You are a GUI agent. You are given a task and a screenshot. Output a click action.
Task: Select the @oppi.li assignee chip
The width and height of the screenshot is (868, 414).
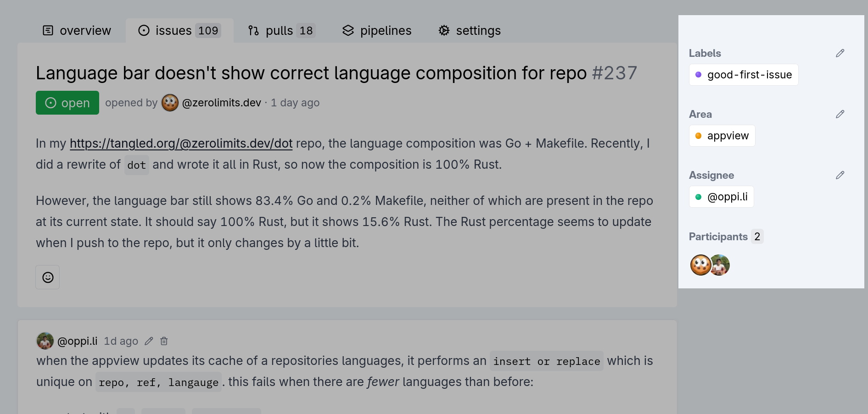click(x=722, y=197)
